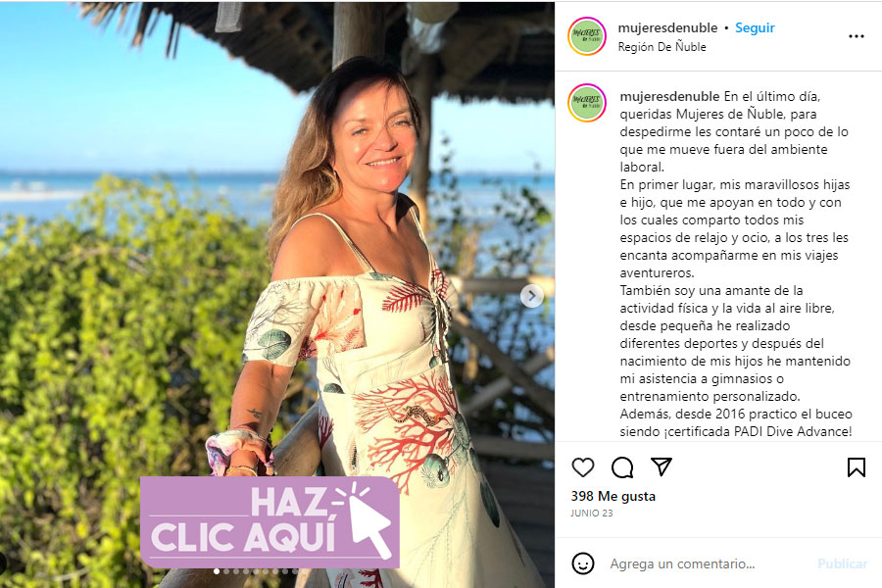
Task: Follow the account with the Seguir button
Action: point(755,27)
